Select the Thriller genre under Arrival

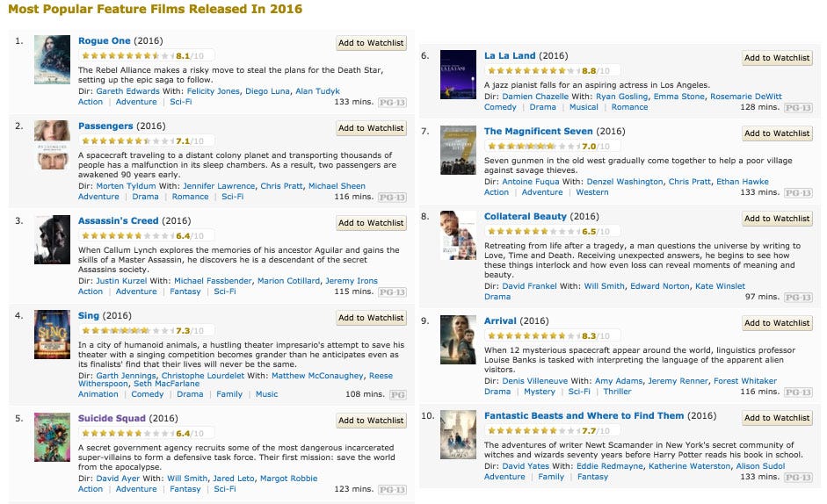point(617,392)
